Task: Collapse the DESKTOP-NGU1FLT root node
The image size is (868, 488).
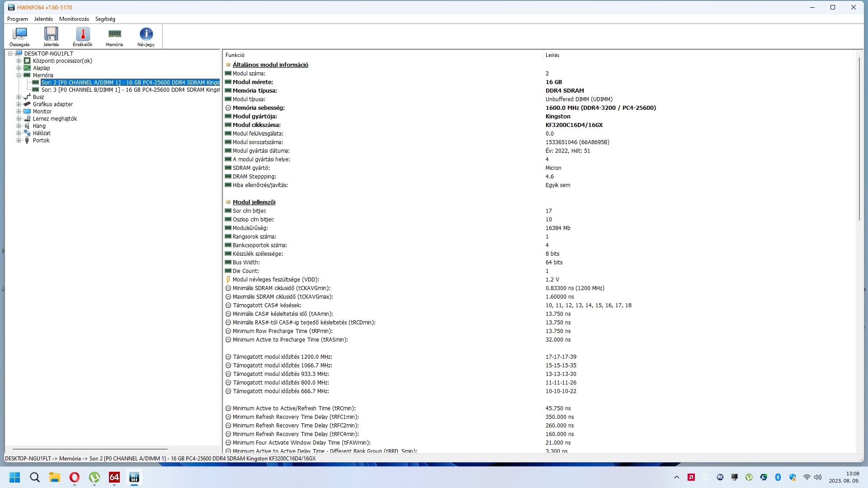Action: [x=10, y=53]
